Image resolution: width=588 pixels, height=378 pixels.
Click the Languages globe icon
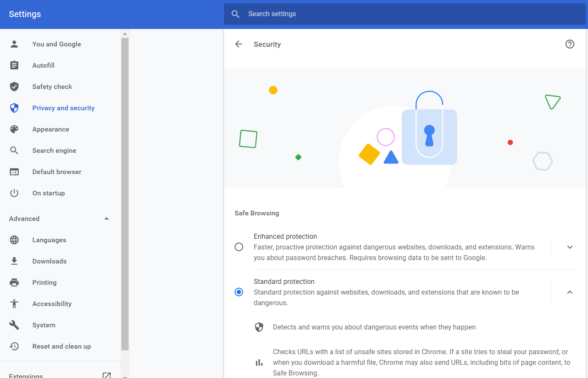click(x=14, y=240)
